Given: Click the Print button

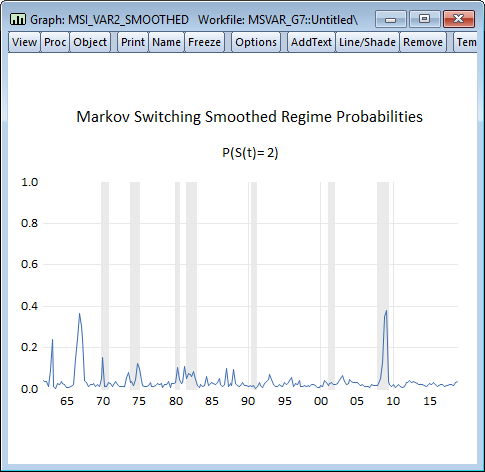Looking at the screenshot, I should tap(133, 42).
